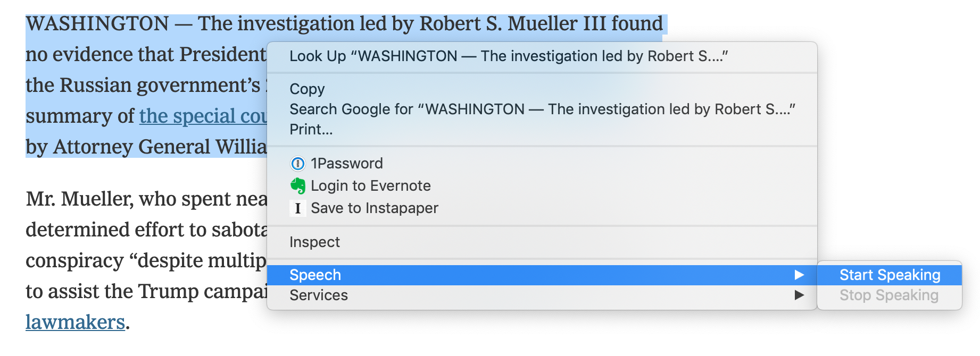The image size is (980, 356).
Task: Click the green Evernote elephant icon
Action: [x=298, y=186]
